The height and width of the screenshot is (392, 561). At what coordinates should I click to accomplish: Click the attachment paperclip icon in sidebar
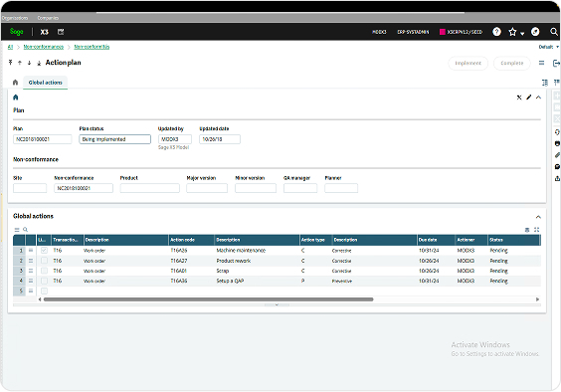557,155
